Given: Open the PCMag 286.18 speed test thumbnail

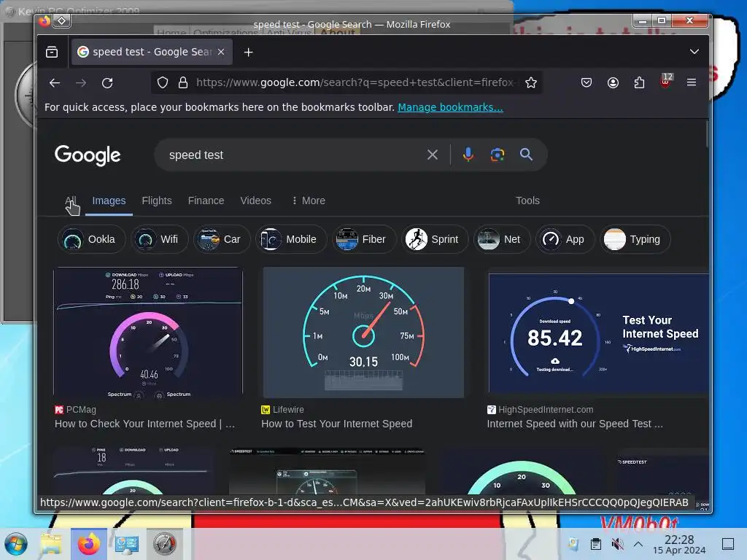Looking at the screenshot, I should [148, 332].
